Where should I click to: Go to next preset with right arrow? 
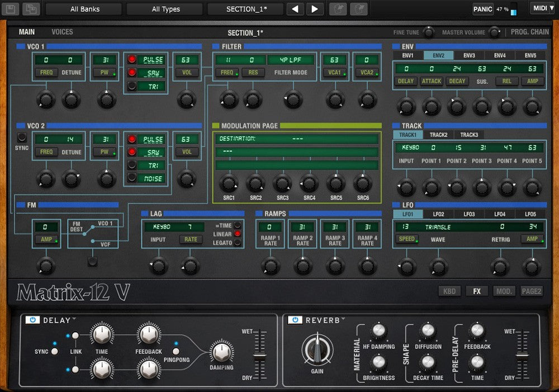315,9
